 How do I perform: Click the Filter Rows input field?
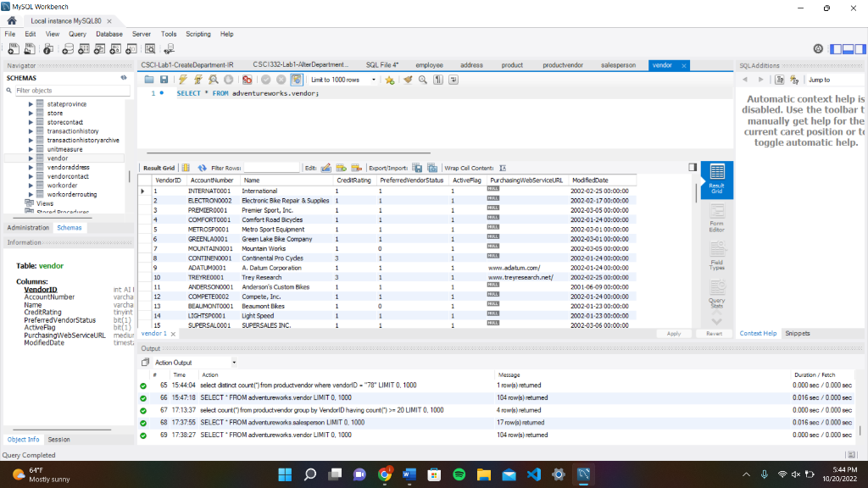click(x=271, y=167)
